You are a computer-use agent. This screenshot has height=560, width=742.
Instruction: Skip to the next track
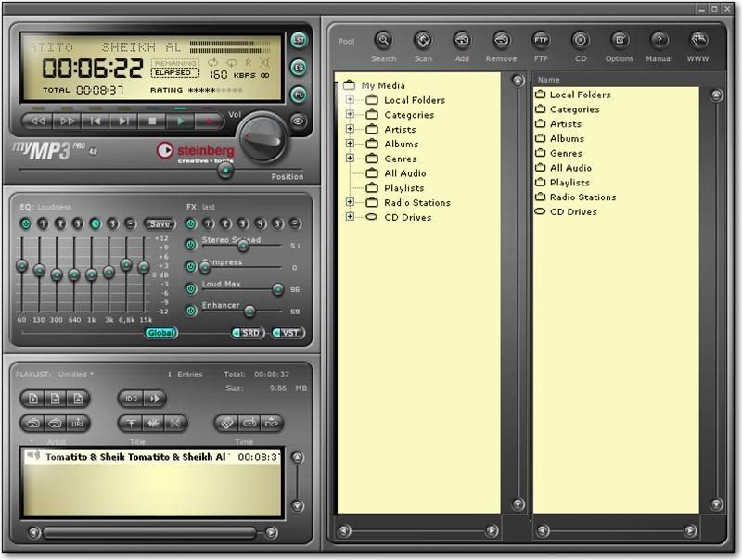[123, 121]
